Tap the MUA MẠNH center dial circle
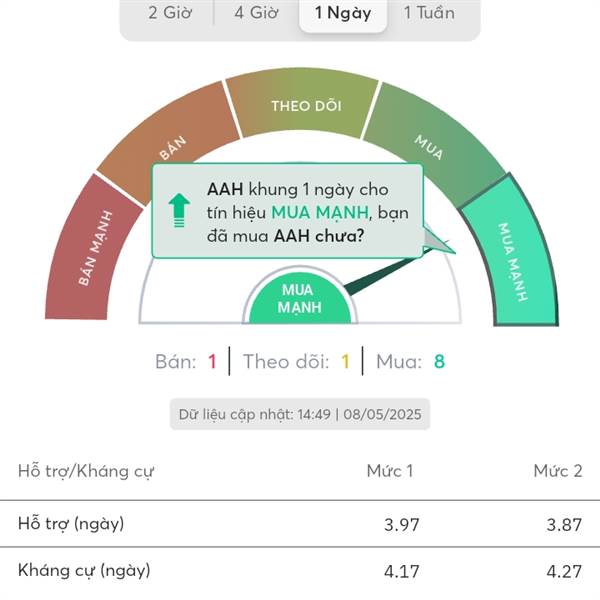 coord(300,298)
